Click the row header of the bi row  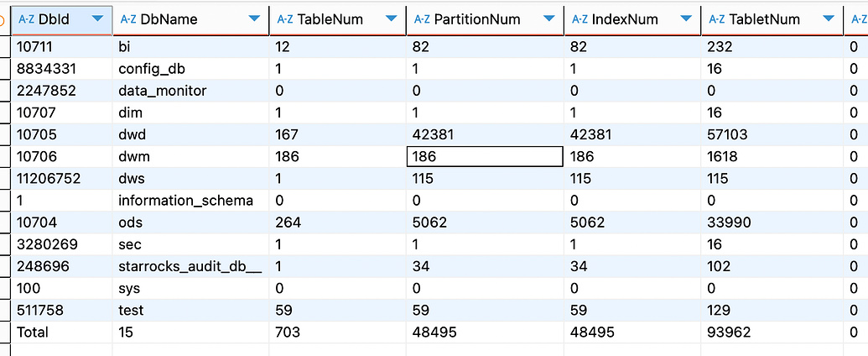(x=5, y=47)
